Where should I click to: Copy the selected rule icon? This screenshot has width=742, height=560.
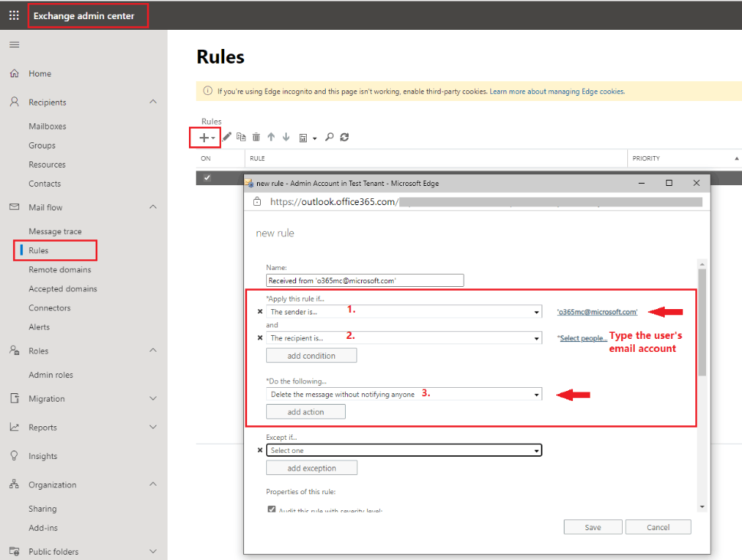(x=241, y=137)
